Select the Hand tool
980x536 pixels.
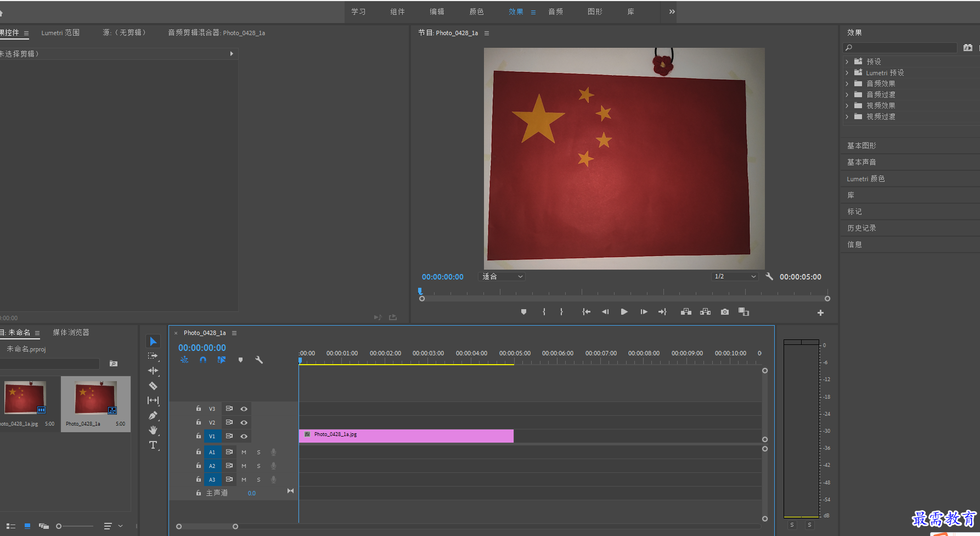[153, 430]
